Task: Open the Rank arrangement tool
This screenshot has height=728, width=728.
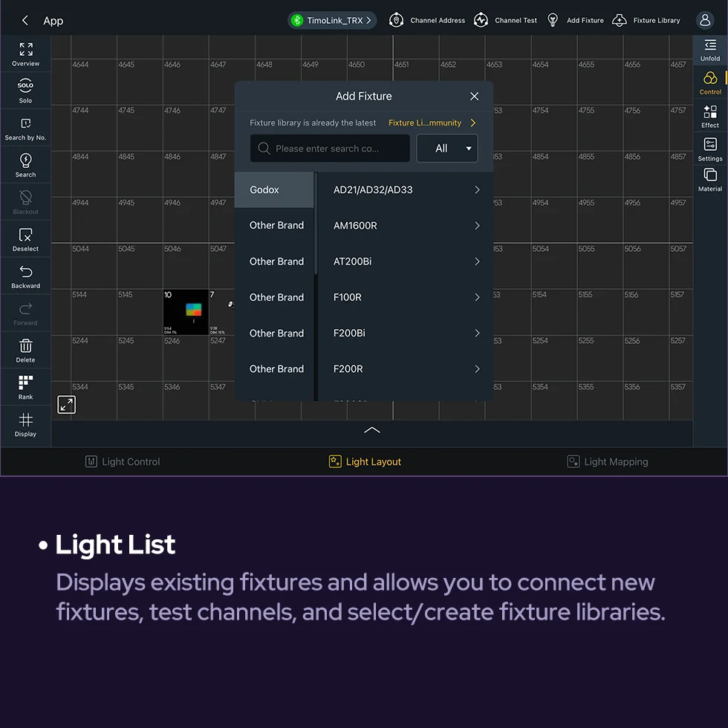Action: tap(26, 387)
